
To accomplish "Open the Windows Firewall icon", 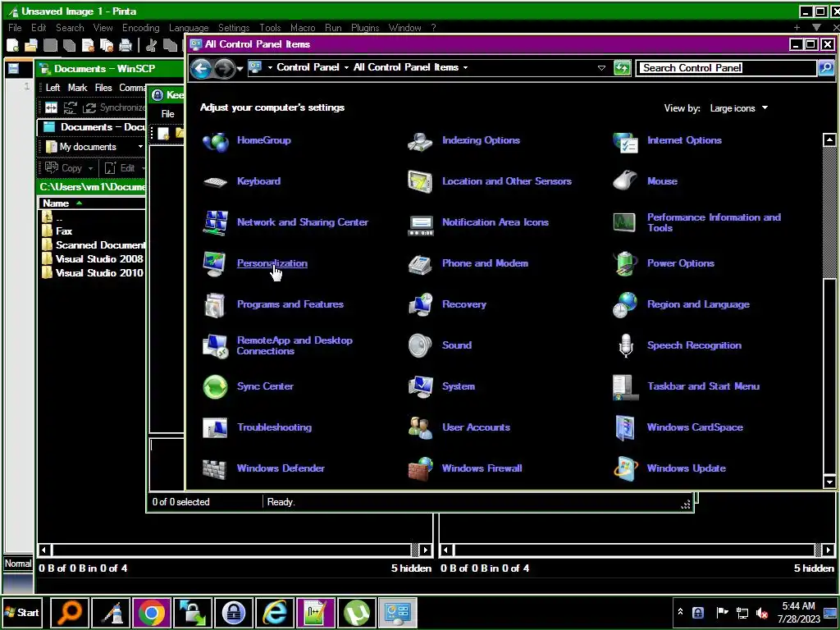I will 421,468.
